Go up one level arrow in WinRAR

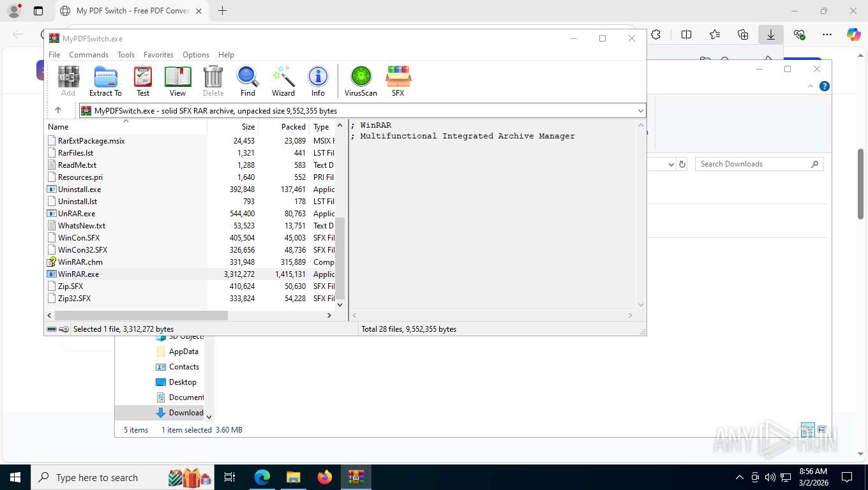coord(58,110)
